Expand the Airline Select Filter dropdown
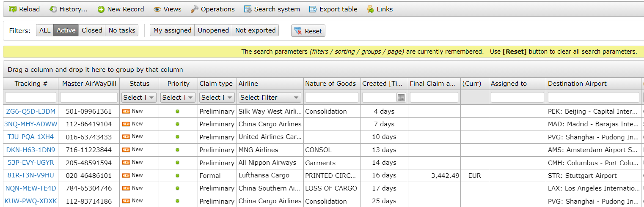 coord(270,98)
